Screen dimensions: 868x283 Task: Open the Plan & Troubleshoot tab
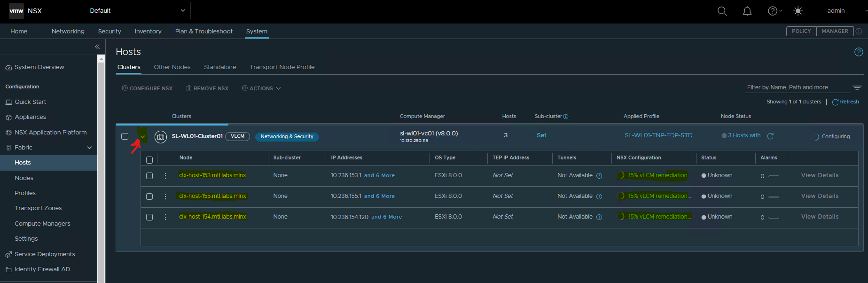click(x=204, y=31)
